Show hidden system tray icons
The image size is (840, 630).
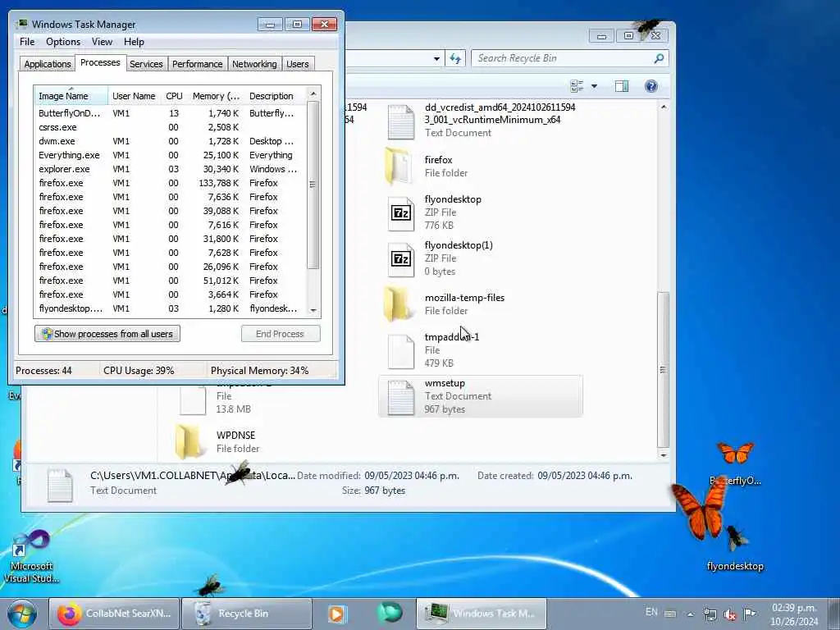pyautogui.click(x=690, y=614)
